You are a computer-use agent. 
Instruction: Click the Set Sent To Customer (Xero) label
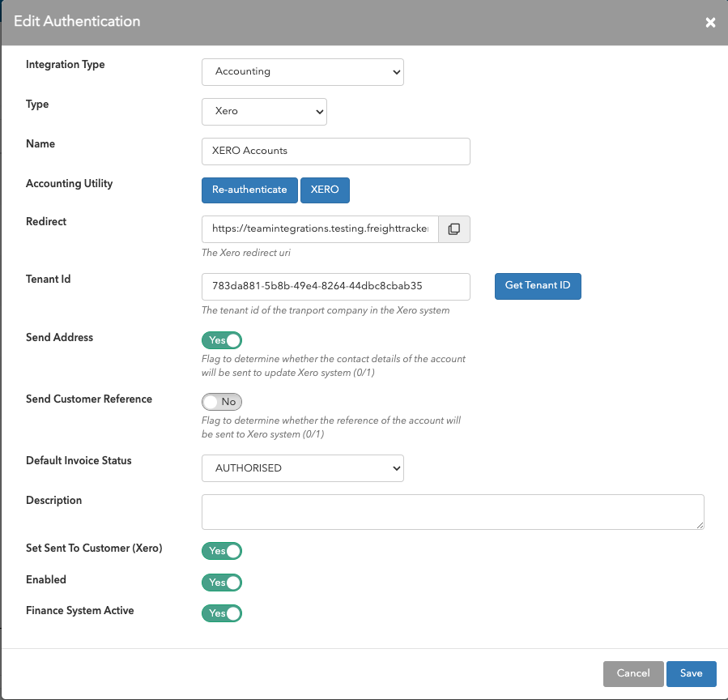94,548
